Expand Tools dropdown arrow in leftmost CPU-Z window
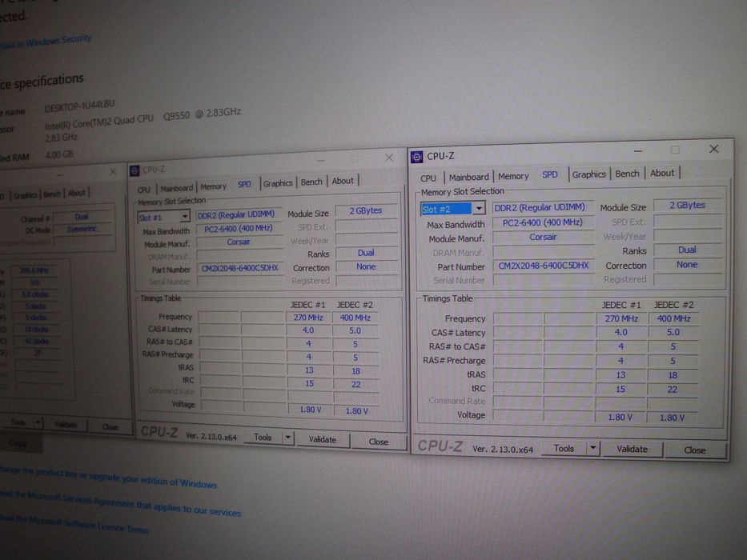The image size is (747, 560). (38, 422)
